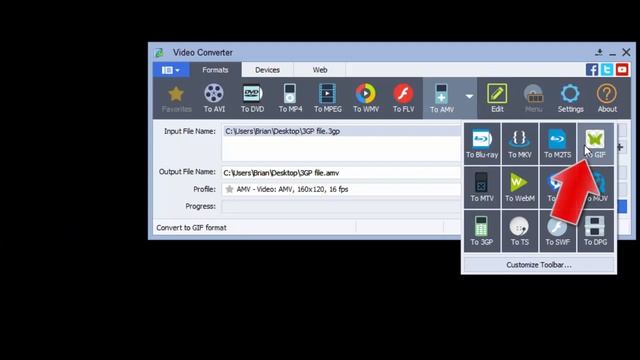This screenshot has width=640, height=360.
Task: Open the blue application menu dropdown
Action: click(171, 70)
